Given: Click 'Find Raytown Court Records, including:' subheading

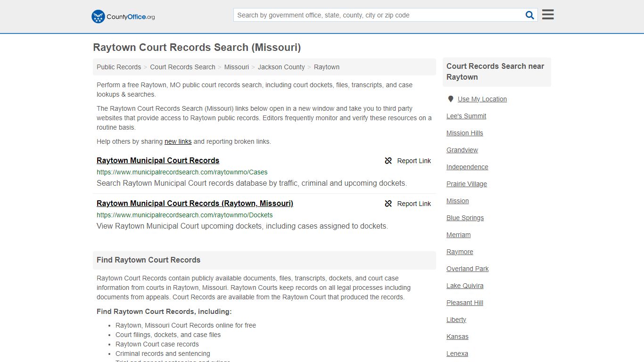Looking at the screenshot, I should point(164,312).
